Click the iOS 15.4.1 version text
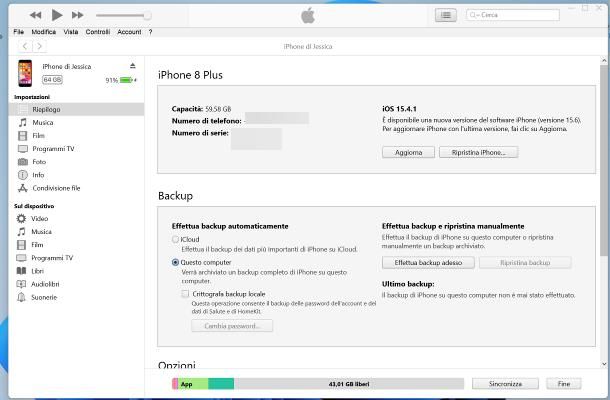The image size is (610, 400). coord(399,109)
